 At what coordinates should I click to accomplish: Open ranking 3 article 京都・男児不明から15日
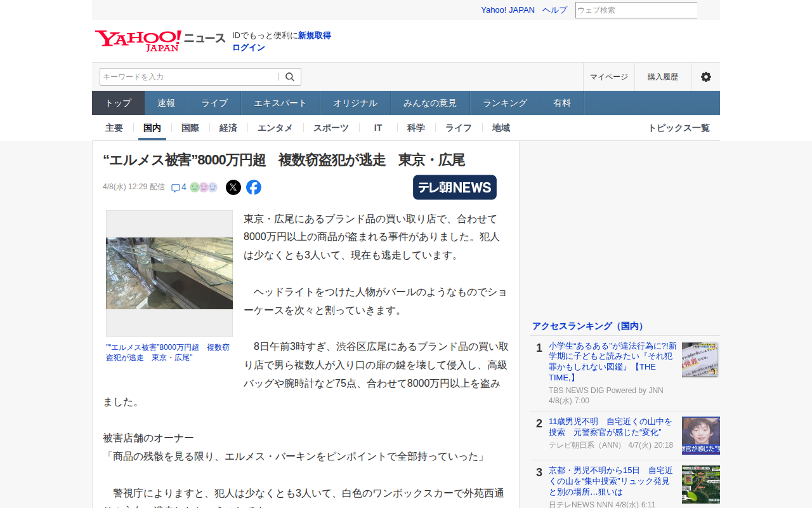click(x=610, y=481)
